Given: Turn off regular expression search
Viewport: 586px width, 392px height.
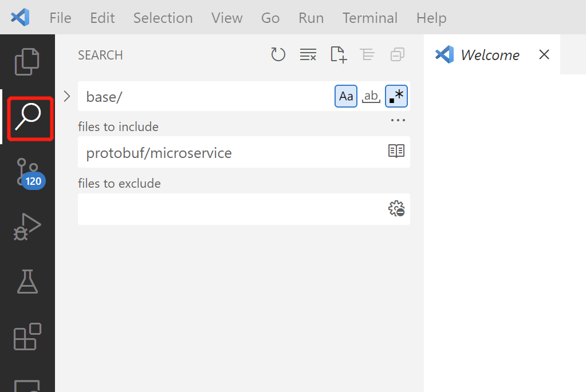Looking at the screenshot, I should (396, 96).
